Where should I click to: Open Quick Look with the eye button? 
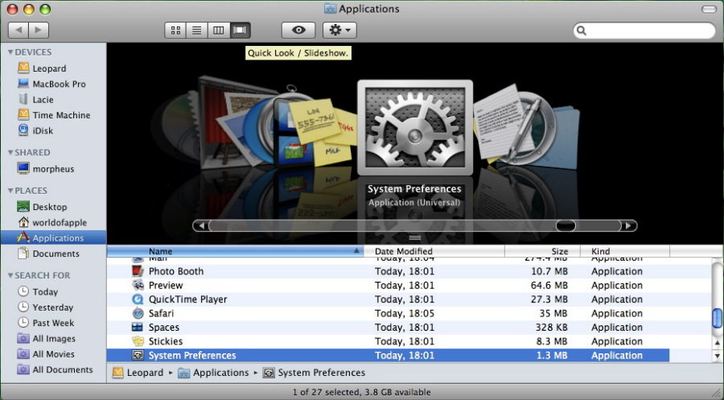tap(298, 30)
